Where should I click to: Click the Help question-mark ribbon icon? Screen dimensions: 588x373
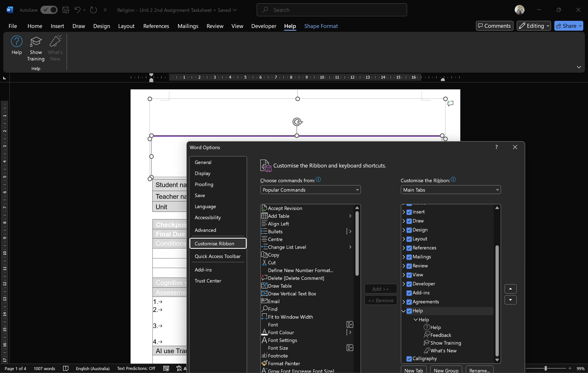[17, 41]
